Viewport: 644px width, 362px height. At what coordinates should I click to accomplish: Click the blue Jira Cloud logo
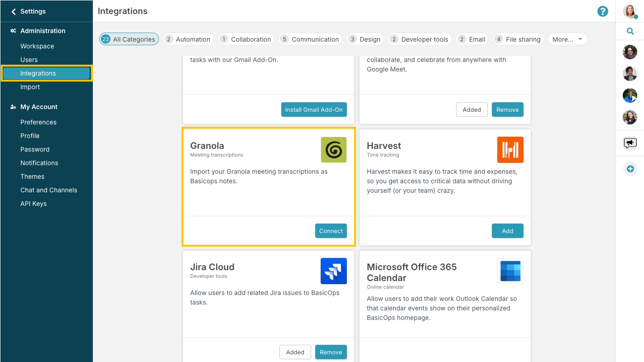click(334, 271)
